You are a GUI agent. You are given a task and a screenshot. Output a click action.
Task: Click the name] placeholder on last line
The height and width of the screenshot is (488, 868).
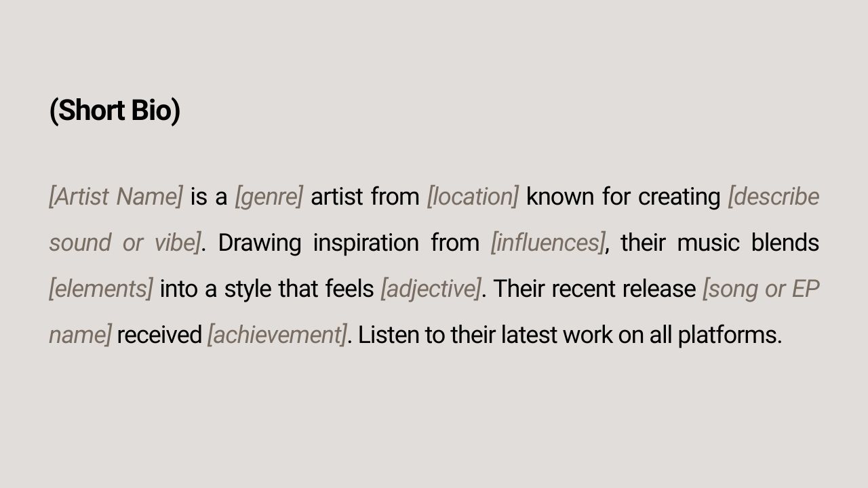pos(80,335)
